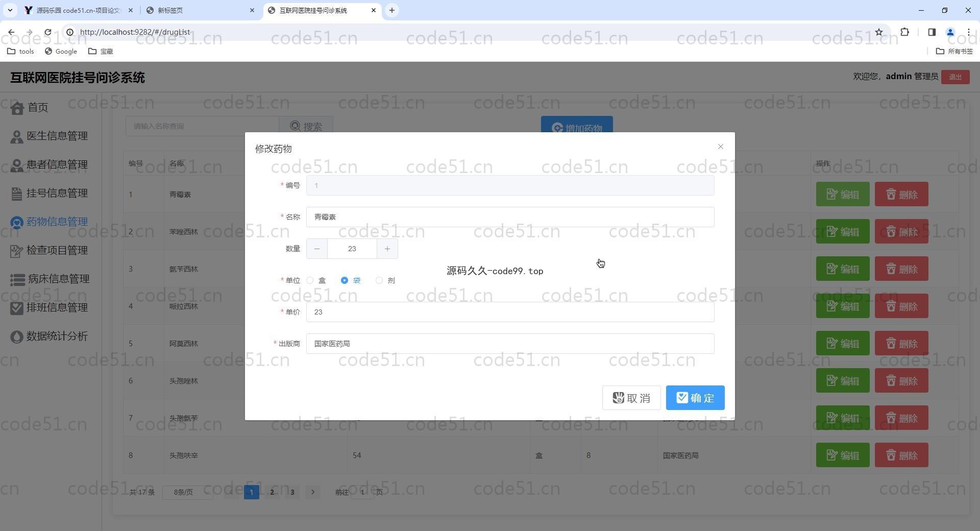This screenshot has width=980, height=531.
Task: Click the 搜索 search button
Action: pyautogui.click(x=306, y=126)
